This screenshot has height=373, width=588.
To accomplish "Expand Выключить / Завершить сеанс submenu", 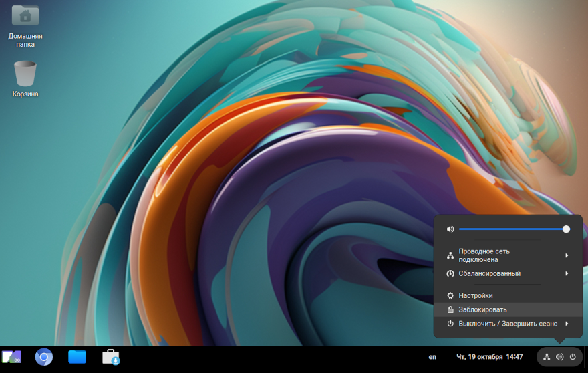I will click(567, 324).
